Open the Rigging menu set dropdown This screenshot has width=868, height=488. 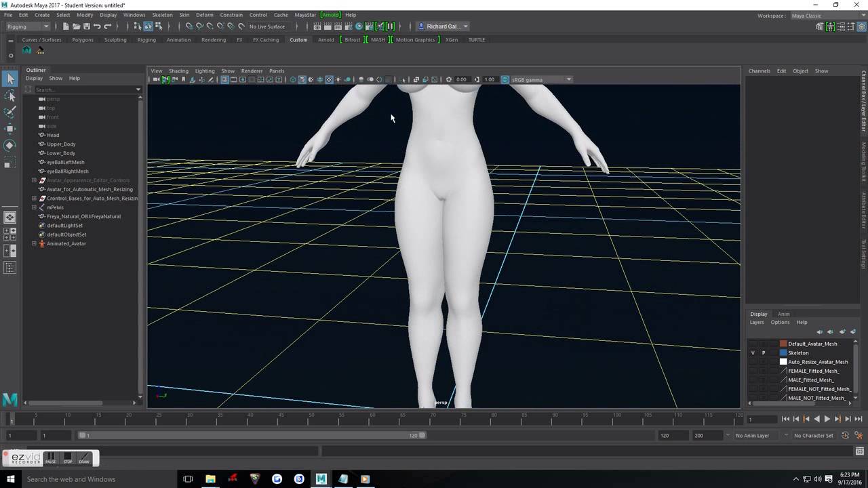click(27, 26)
